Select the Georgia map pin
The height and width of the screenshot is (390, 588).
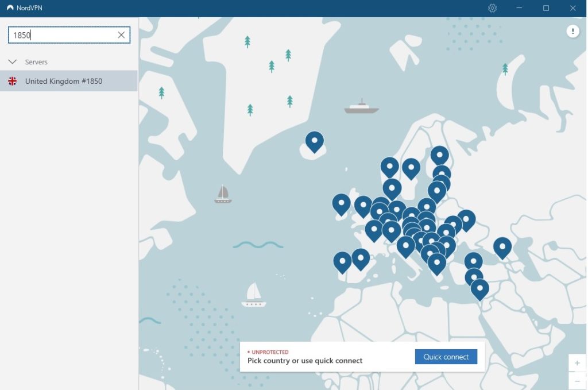[502, 247]
